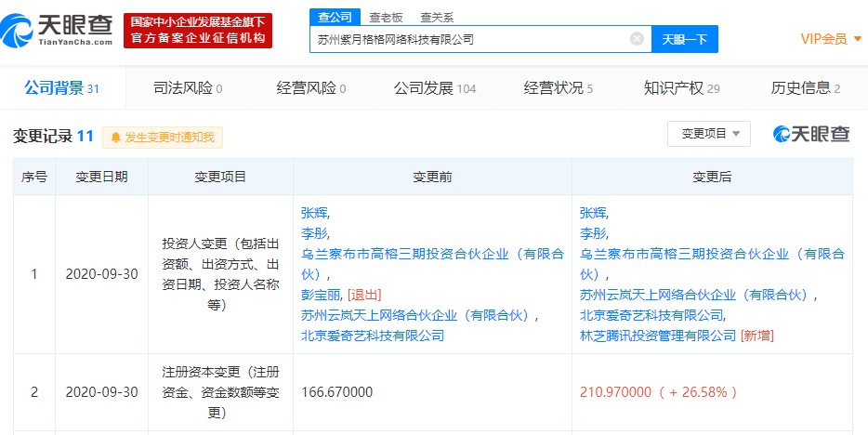Click the 变更记录 11 section heading

(54, 136)
